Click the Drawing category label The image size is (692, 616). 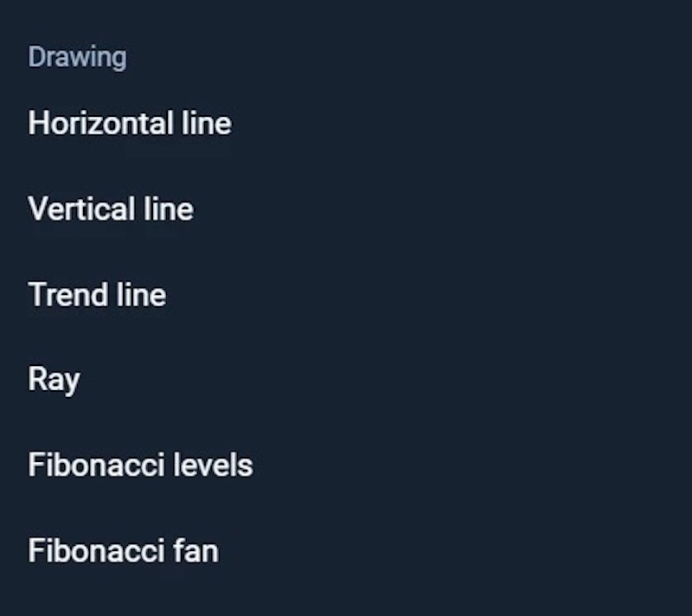coord(77,57)
